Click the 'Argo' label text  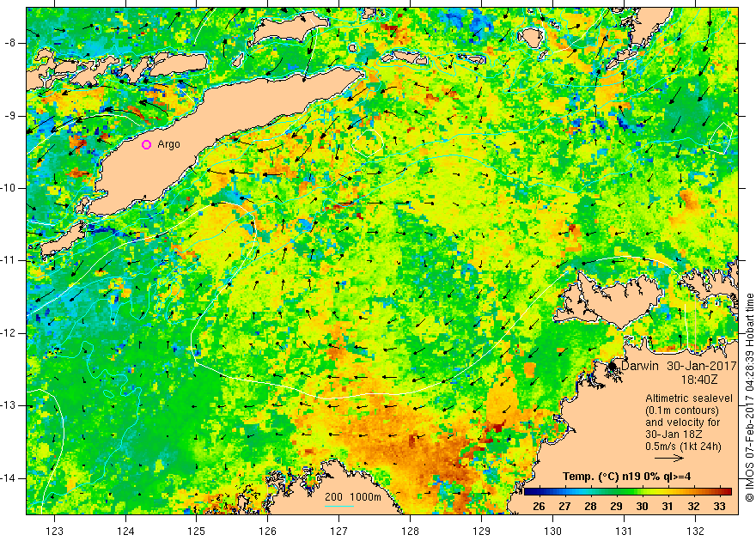click(168, 144)
